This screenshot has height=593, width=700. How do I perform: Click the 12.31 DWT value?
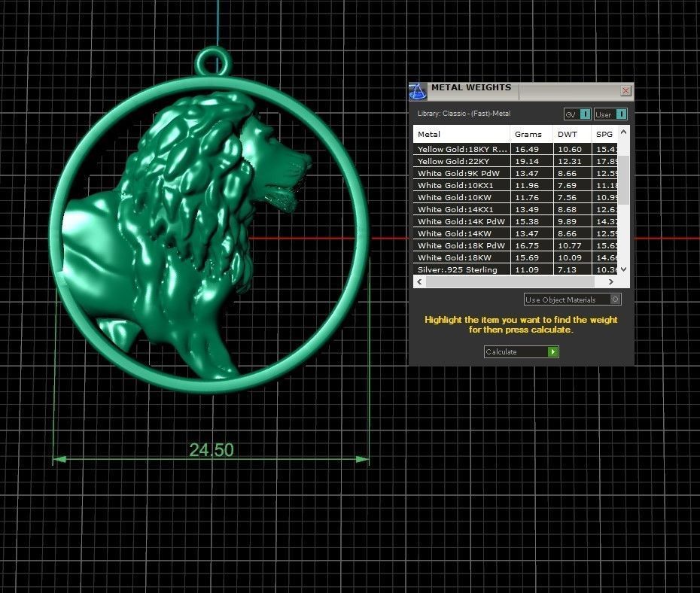click(570, 161)
